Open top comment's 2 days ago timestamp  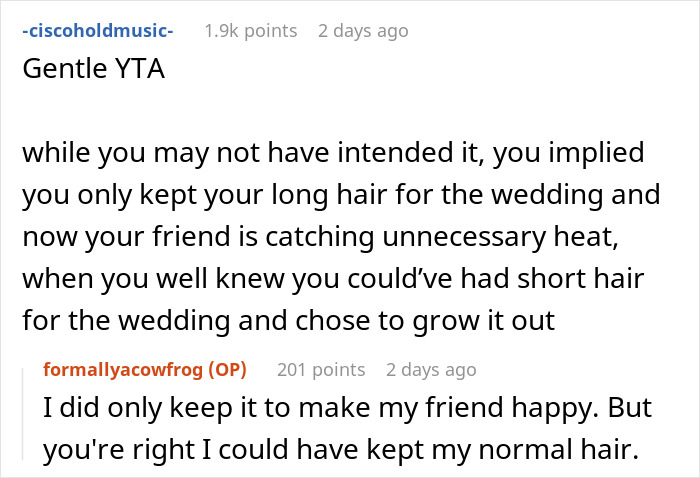[x=363, y=31]
